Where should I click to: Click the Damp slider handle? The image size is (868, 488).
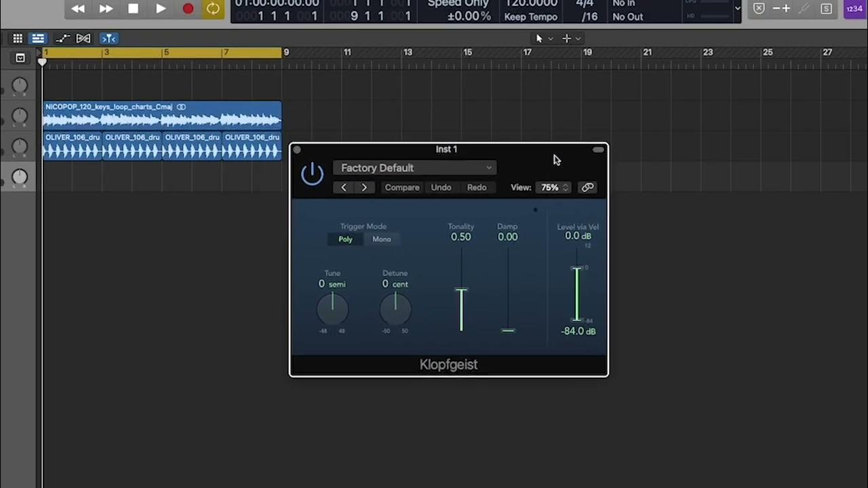tap(508, 330)
